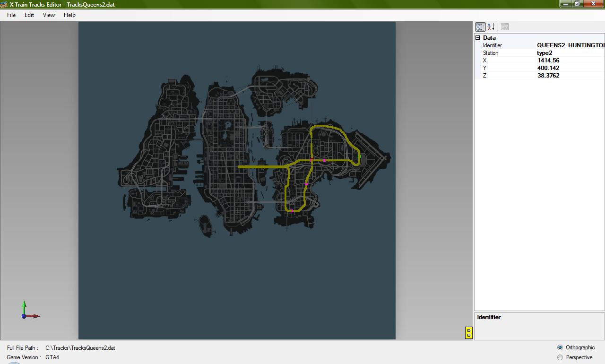Select the dark red marker at track junction
This screenshot has height=364, width=605.
tap(312, 159)
